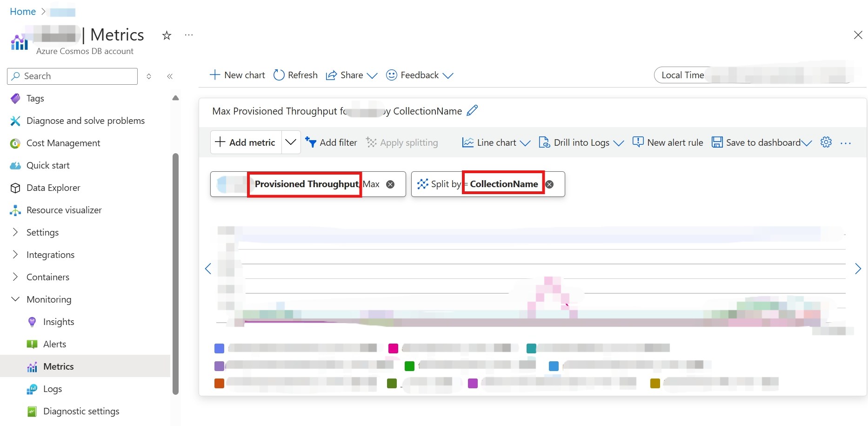Switch to Insights in the Monitoring menu

pyautogui.click(x=59, y=322)
